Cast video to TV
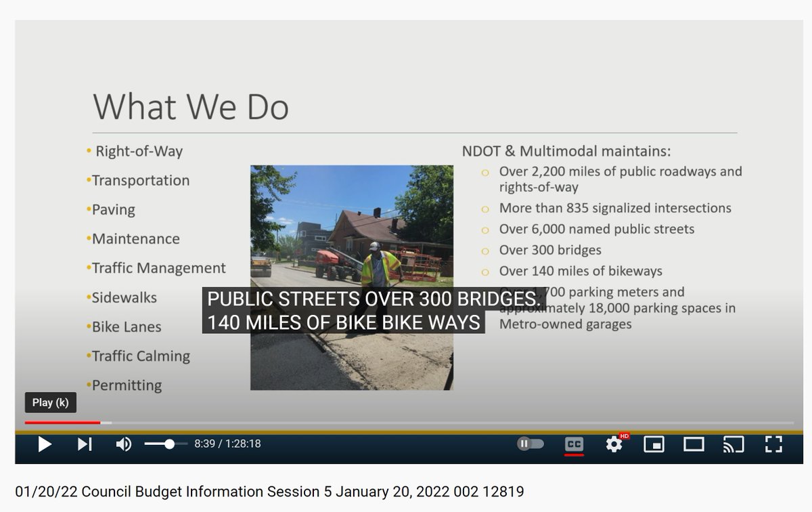 coord(734,444)
